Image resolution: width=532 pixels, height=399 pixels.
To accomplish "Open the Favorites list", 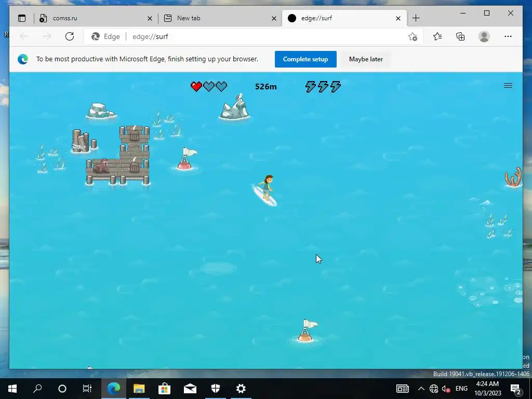I will coord(437,36).
